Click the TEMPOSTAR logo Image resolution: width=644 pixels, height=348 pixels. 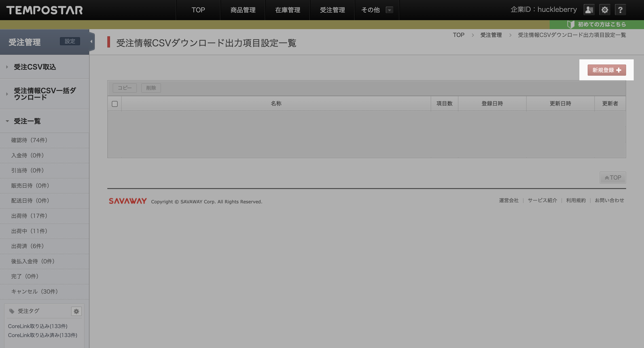coord(44,10)
